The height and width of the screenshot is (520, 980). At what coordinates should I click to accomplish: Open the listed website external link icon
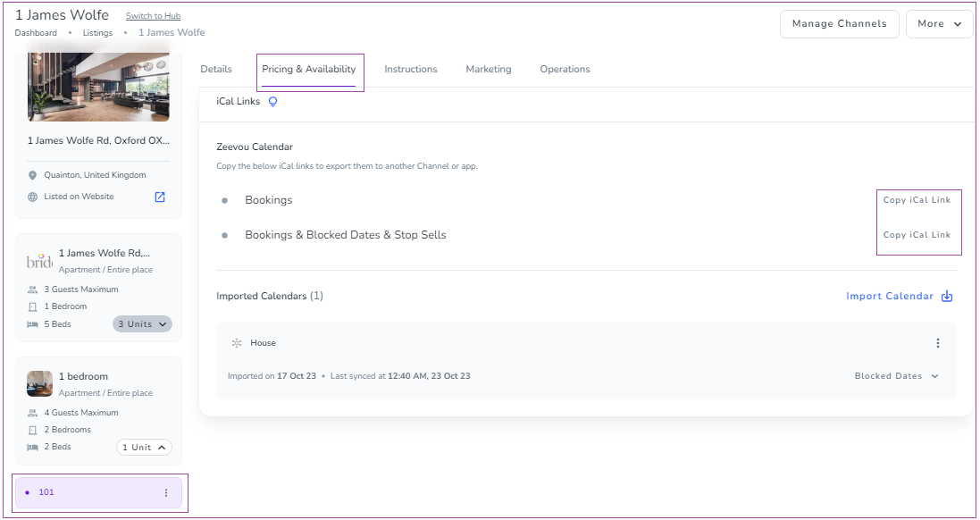[160, 197]
